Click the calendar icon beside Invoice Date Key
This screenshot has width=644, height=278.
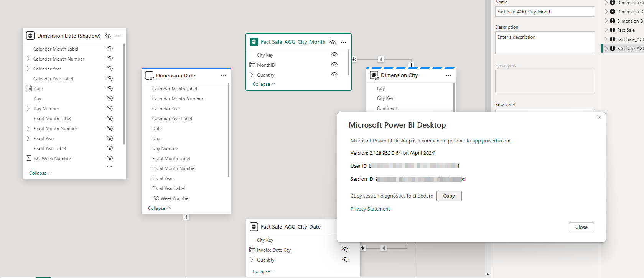tap(252, 250)
